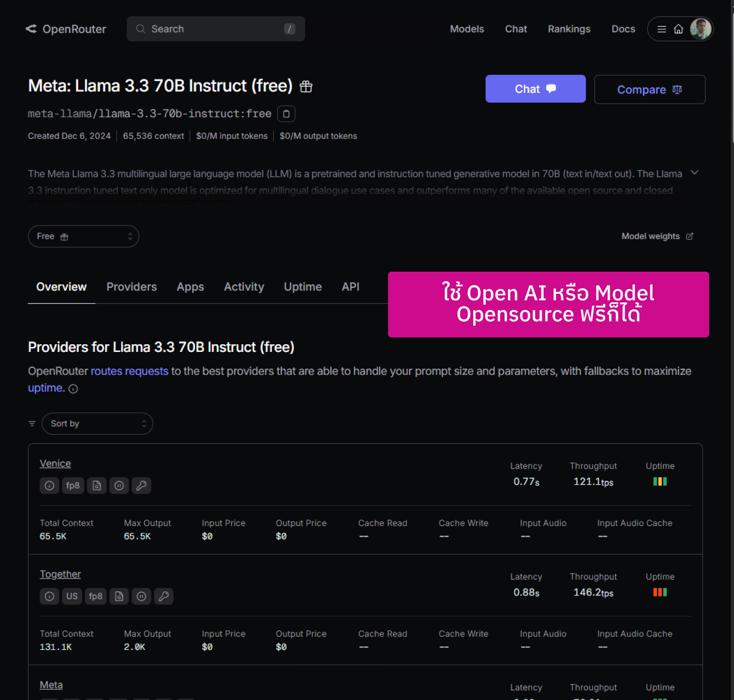Click the 'Created Dec 6, 2024' text
The width and height of the screenshot is (734, 700).
click(x=69, y=136)
